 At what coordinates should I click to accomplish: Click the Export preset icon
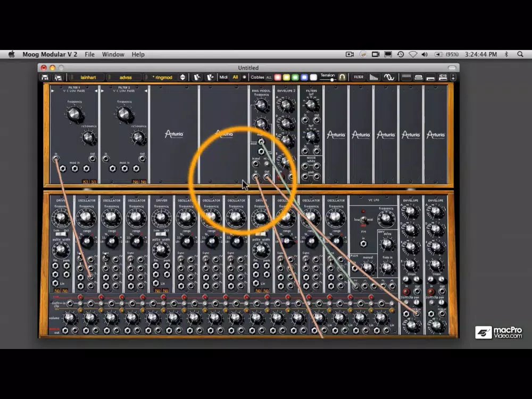pos(210,77)
